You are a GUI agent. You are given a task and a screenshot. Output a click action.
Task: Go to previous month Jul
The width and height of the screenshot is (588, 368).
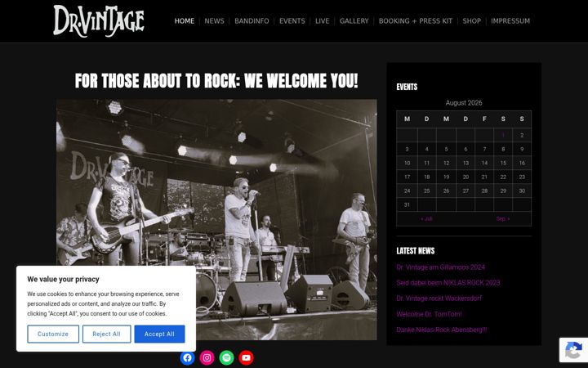(x=426, y=218)
